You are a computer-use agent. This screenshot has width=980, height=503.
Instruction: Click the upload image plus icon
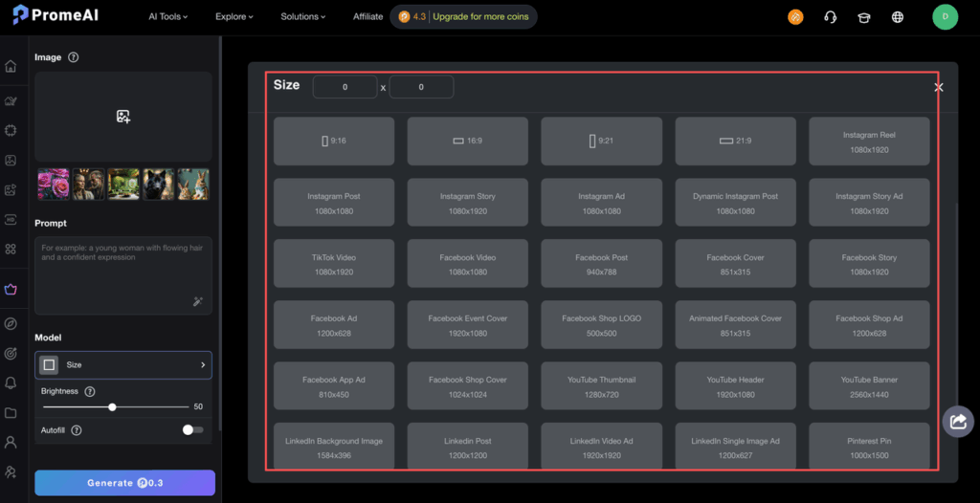tap(123, 117)
